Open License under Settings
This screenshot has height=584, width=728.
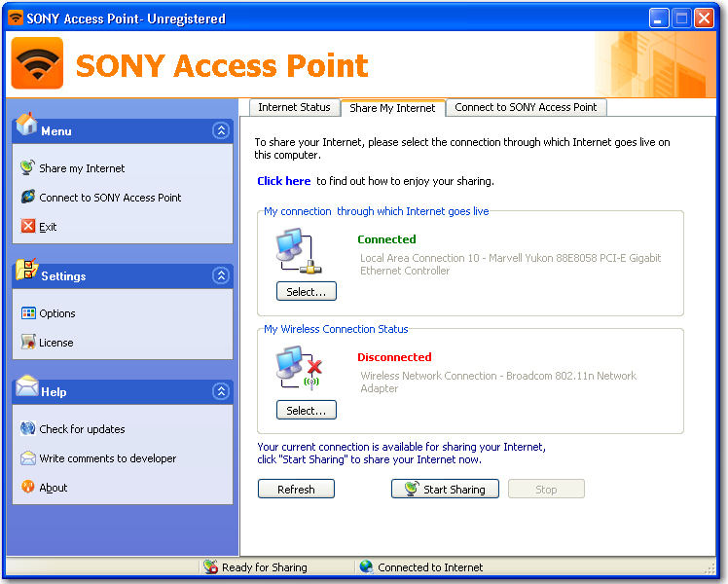tap(56, 343)
